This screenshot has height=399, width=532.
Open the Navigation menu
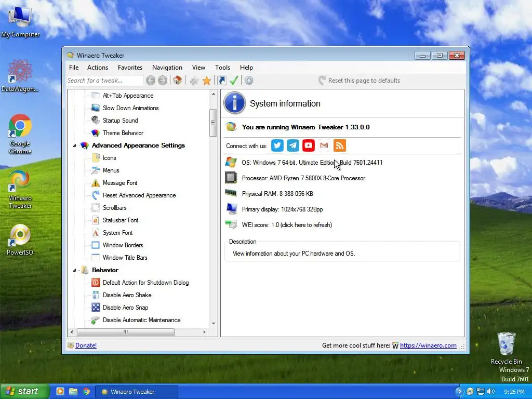click(167, 68)
